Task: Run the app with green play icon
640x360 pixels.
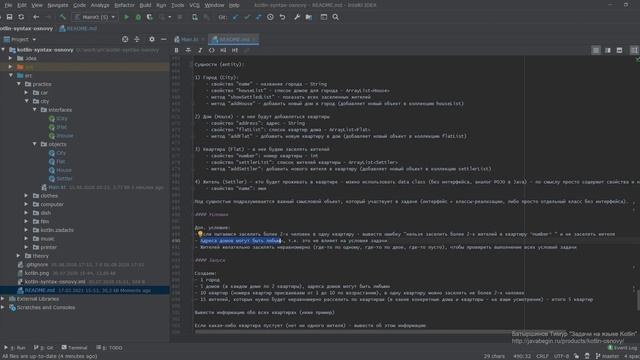Action: pyautogui.click(x=127, y=17)
